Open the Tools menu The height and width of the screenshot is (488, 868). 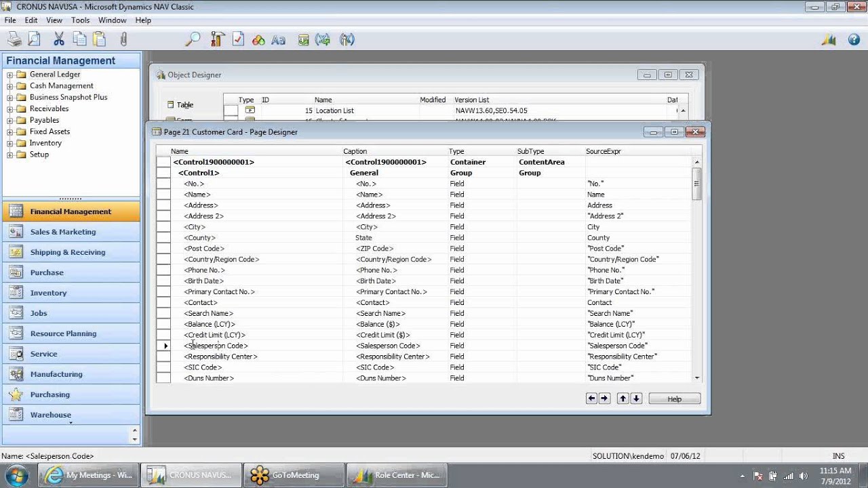(x=80, y=20)
